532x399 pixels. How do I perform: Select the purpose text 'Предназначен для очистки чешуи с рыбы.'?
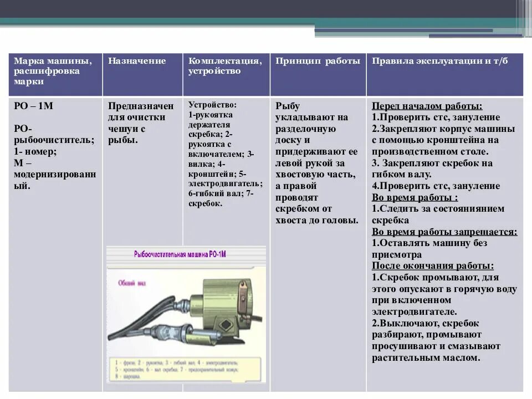pyautogui.click(x=141, y=123)
